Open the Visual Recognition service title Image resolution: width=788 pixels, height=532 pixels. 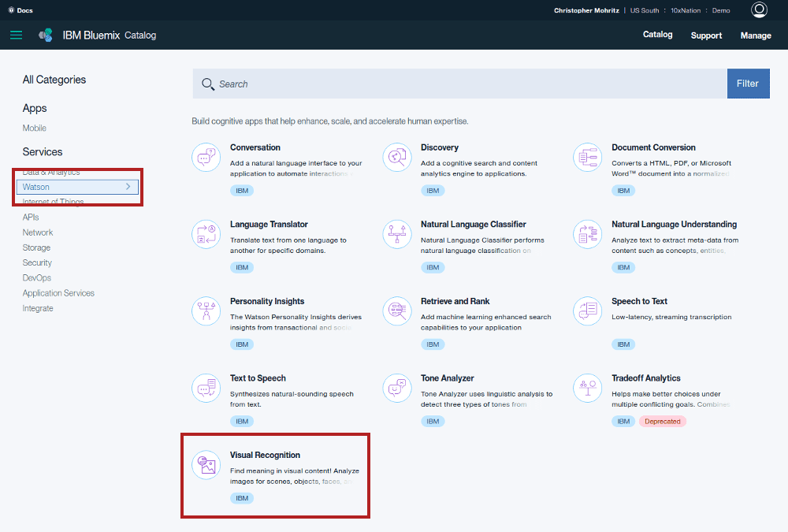[265, 455]
